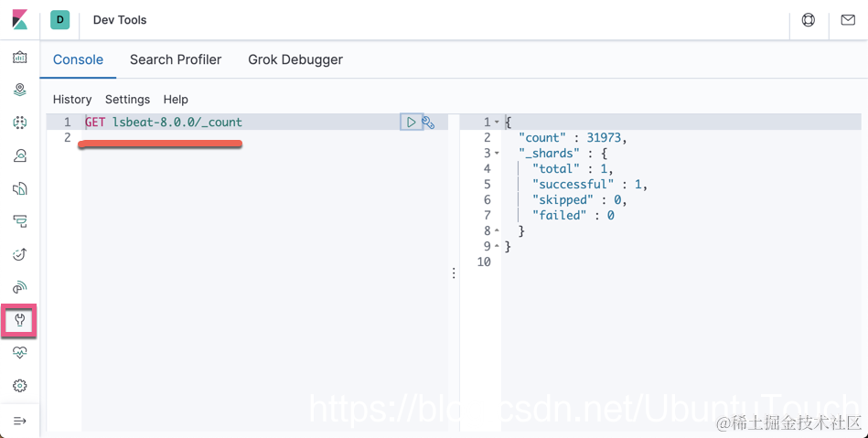Screen dimensions: 868x438
Task: Click the Kibana logo
Action: [19, 19]
